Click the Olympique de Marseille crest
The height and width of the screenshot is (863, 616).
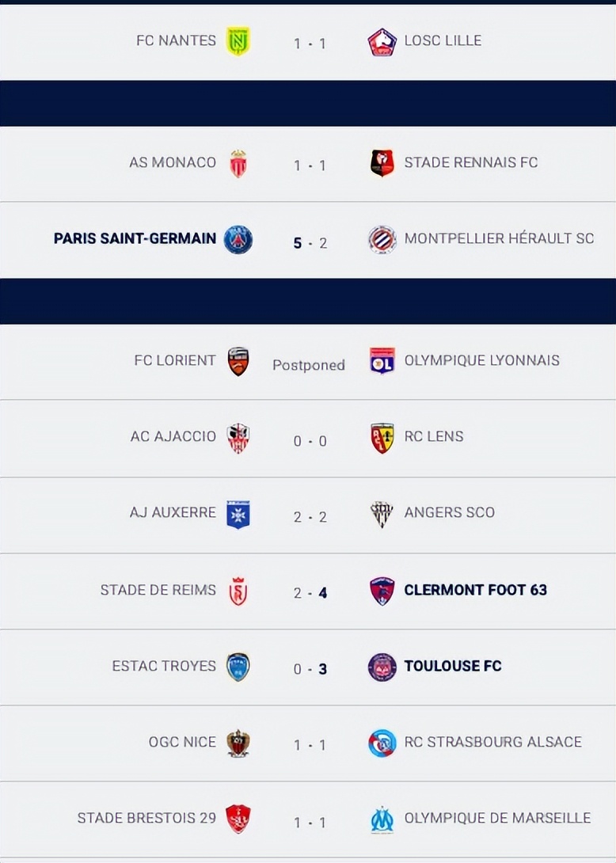[382, 819]
